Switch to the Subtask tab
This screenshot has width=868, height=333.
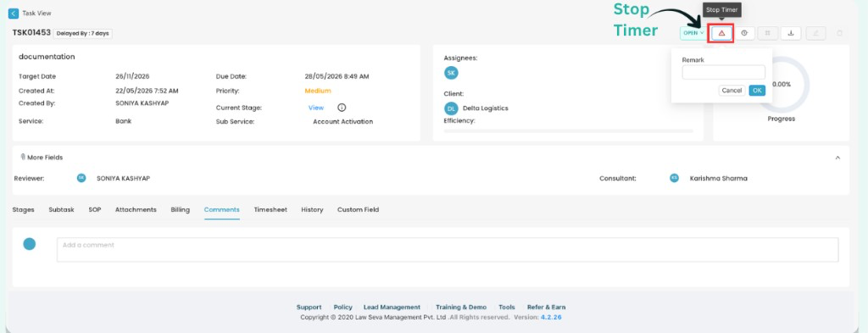pyautogui.click(x=61, y=209)
